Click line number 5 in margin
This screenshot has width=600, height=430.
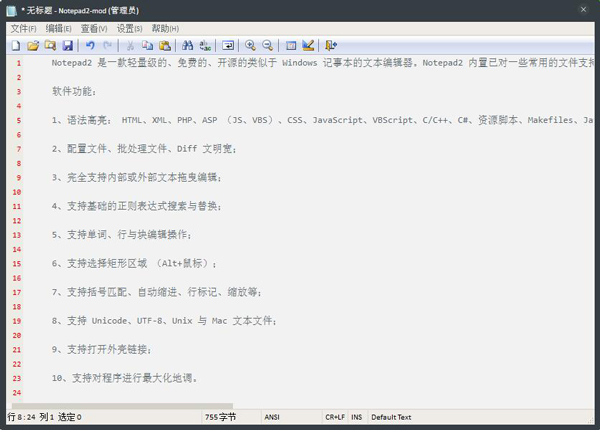pyautogui.click(x=18, y=121)
